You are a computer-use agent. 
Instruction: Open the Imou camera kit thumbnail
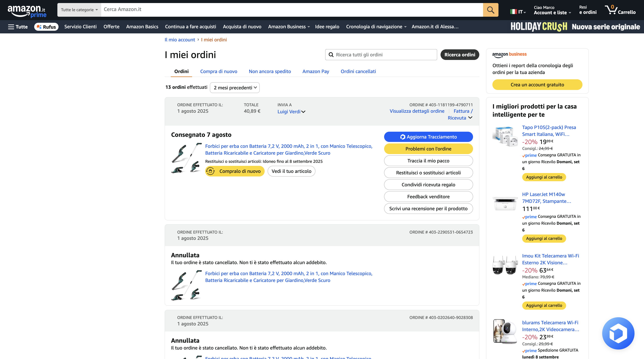[x=505, y=265]
